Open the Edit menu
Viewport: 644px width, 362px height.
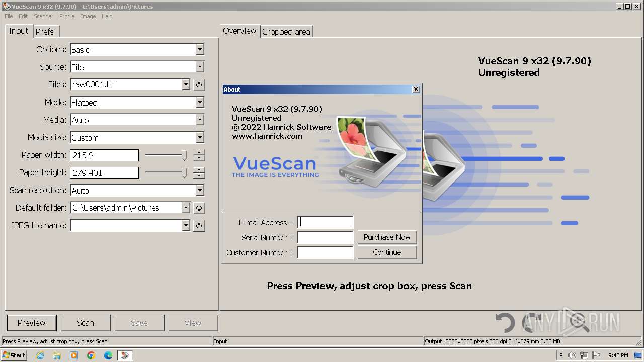(x=23, y=16)
